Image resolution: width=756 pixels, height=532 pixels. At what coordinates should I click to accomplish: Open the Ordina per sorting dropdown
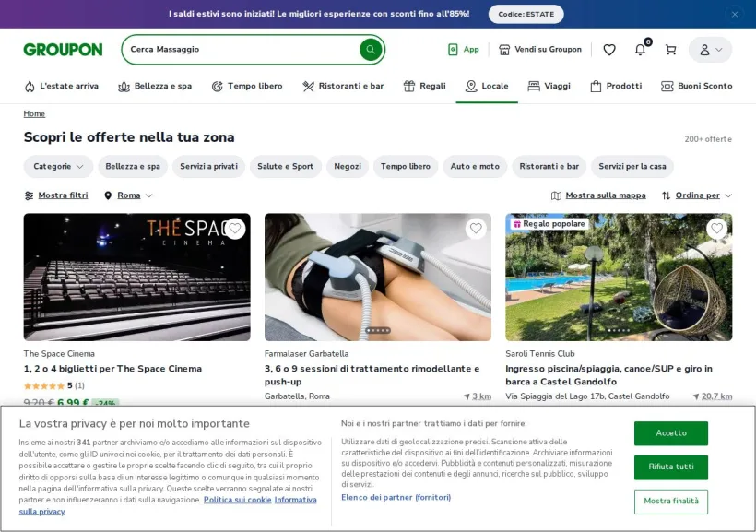[x=697, y=195]
